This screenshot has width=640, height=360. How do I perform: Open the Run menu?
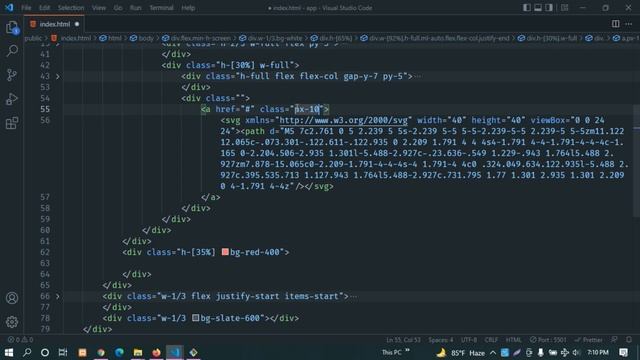136,8
